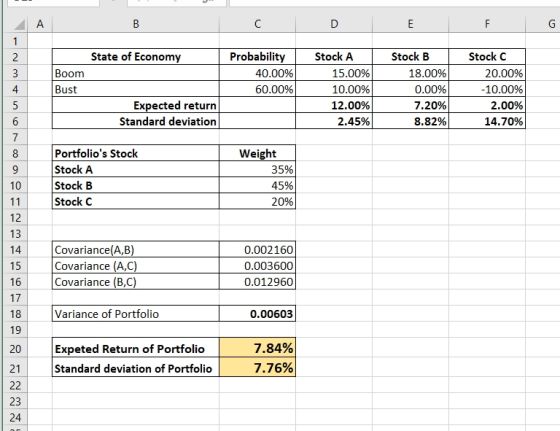Select Stock B boom return 18.00%
Image resolution: width=560 pixels, height=431 pixels.
tap(410, 73)
